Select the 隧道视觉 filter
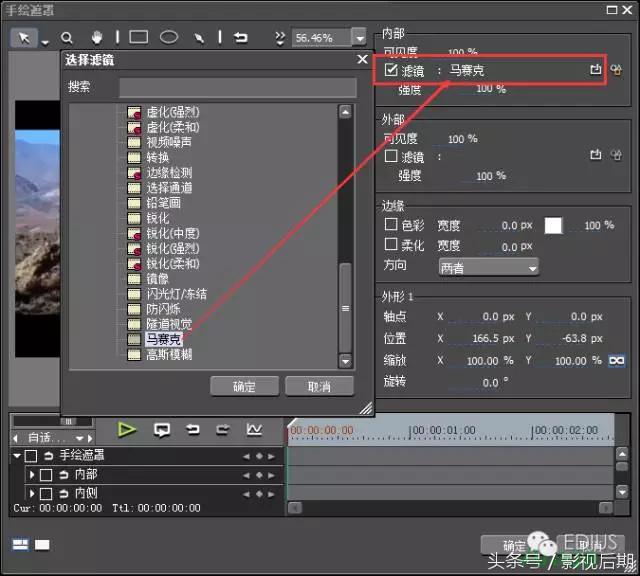The width and height of the screenshot is (640, 576). [x=169, y=324]
